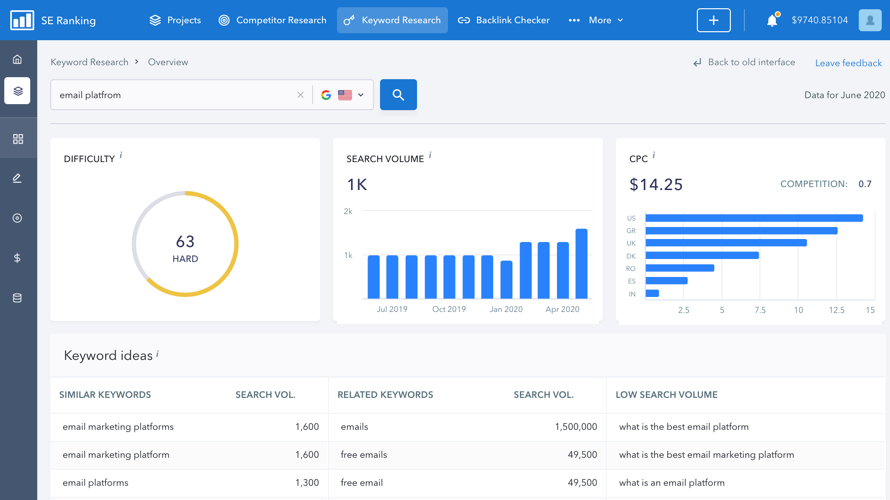Click the database stack sidebar icon
Viewport: 890px width, 500px height.
click(x=17, y=298)
